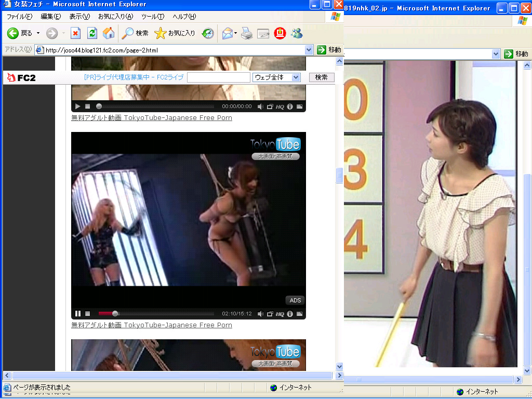Image resolution: width=532 pixels, height=399 pixels.
Task: Mute the playing video's volume
Action: (260, 313)
